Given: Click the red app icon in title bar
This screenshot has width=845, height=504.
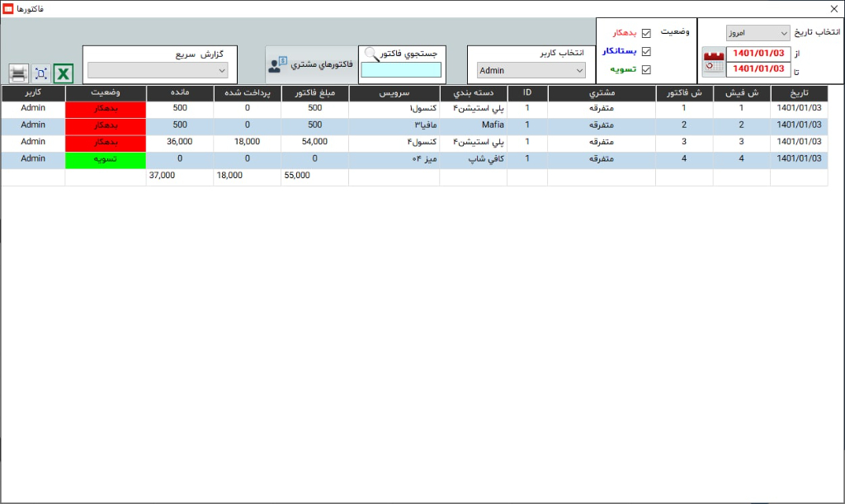Looking at the screenshot, I should (x=8, y=8).
